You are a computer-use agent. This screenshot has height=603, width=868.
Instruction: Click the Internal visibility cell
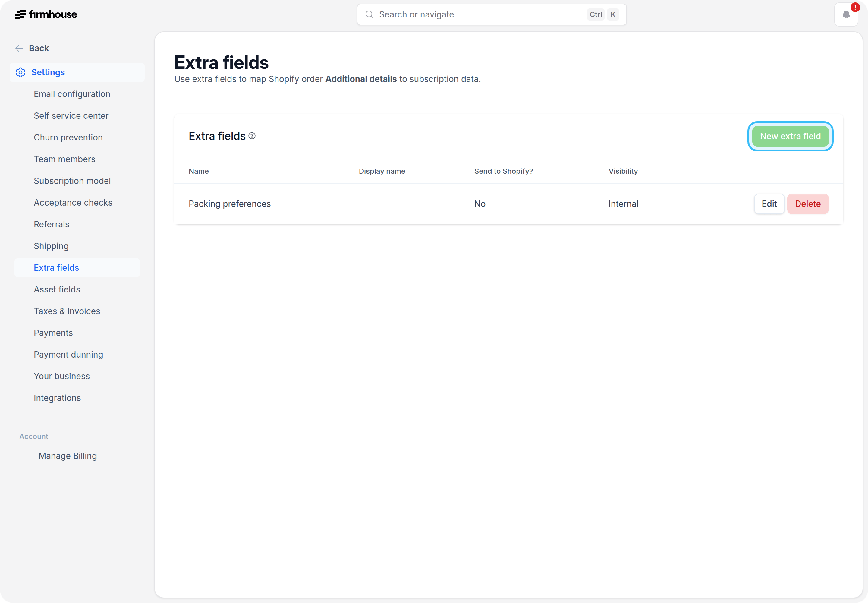point(623,204)
